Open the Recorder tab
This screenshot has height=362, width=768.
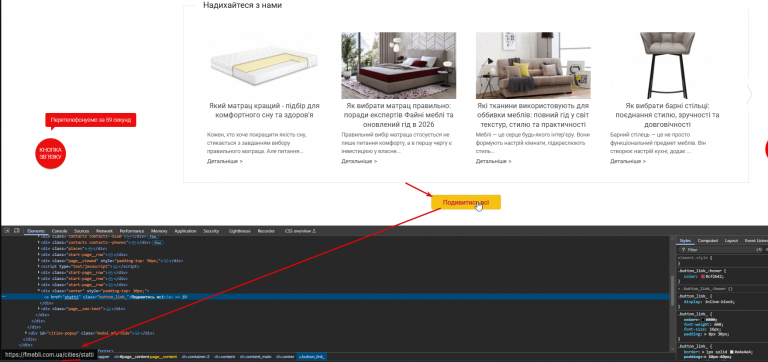click(266, 231)
